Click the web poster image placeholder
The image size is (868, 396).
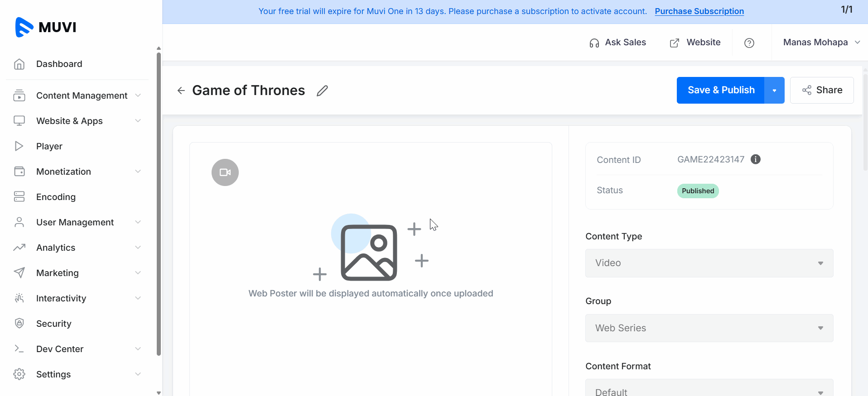tap(369, 253)
